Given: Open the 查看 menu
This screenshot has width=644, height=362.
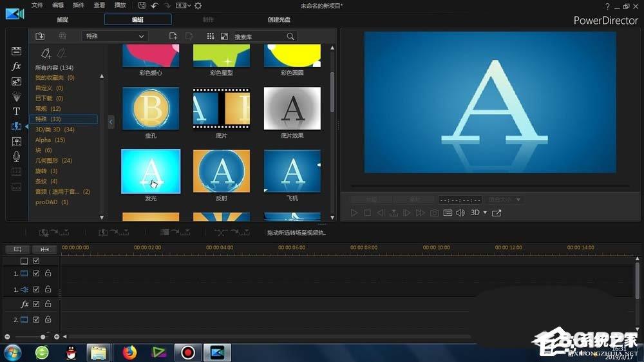Looking at the screenshot, I should [99, 5].
